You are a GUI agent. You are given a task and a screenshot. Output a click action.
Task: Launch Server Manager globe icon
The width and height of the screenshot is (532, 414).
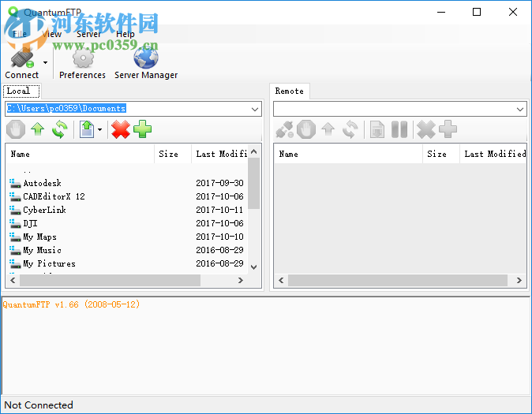point(146,58)
